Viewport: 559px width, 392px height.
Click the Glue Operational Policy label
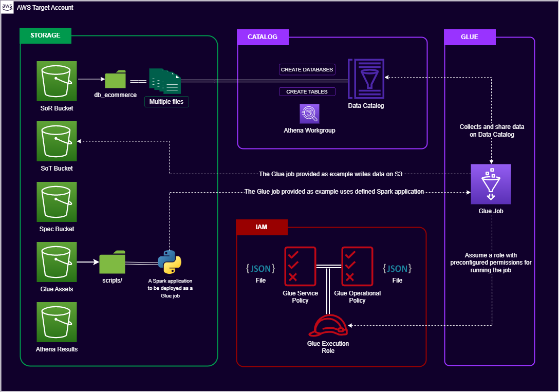[x=357, y=297]
